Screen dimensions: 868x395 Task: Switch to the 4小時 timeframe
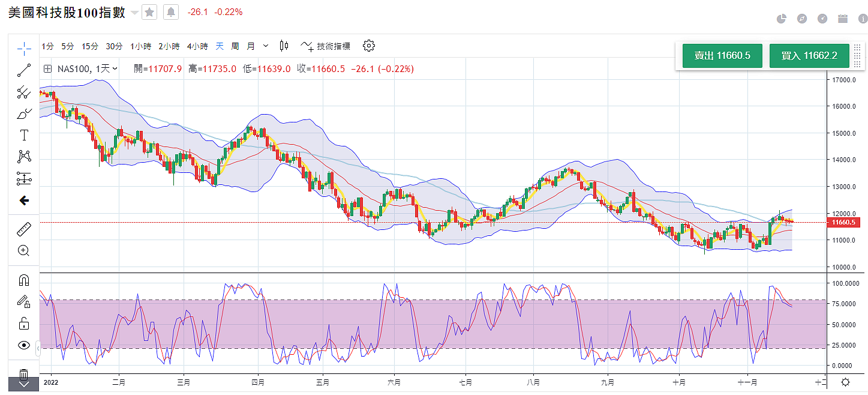[x=197, y=46]
